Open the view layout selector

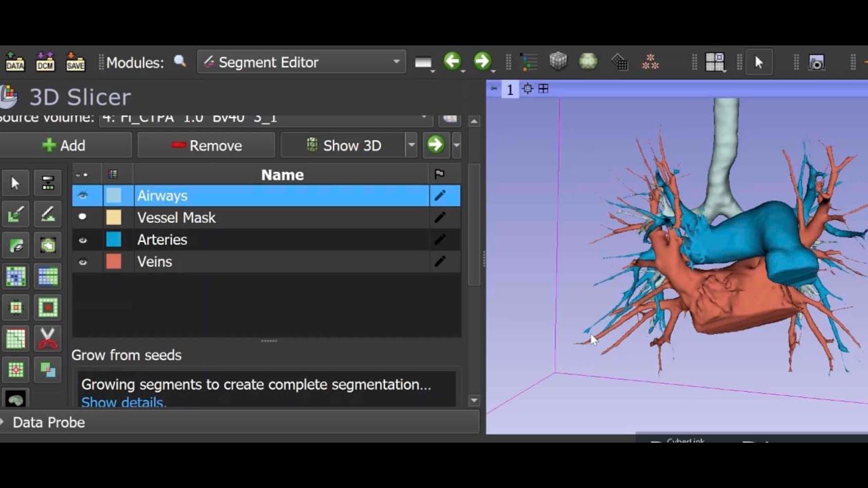point(715,62)
